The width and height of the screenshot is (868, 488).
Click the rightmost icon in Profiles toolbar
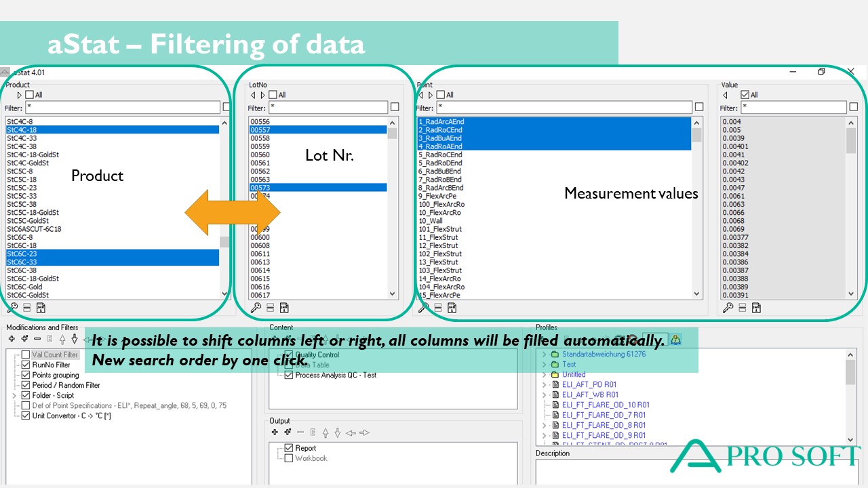tap(675, 339)
